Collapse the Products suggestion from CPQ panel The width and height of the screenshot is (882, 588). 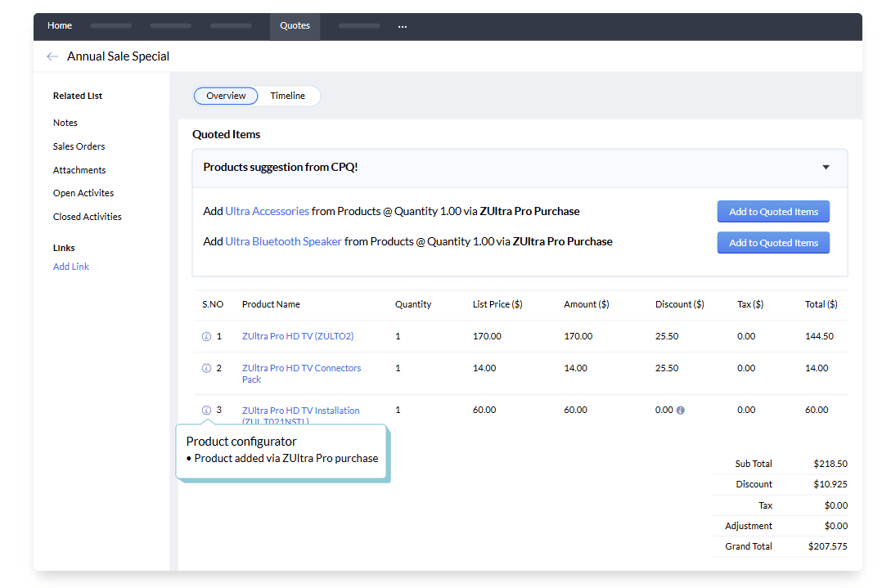[x=826, y=167]
